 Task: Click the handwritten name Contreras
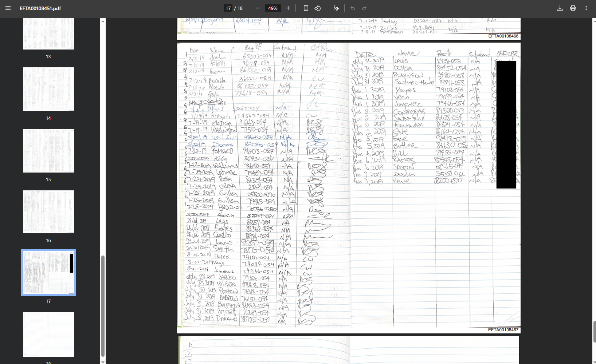(409, 111)
